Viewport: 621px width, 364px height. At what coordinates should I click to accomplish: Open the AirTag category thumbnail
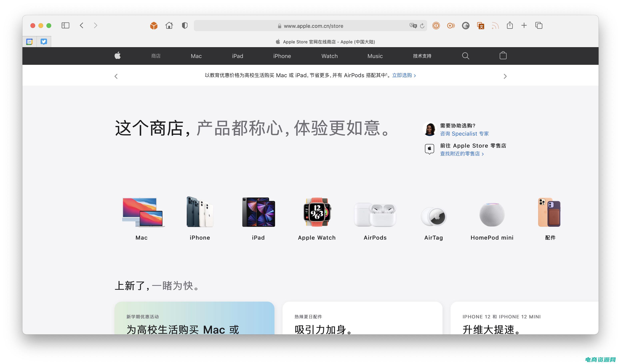coord(434,216)
